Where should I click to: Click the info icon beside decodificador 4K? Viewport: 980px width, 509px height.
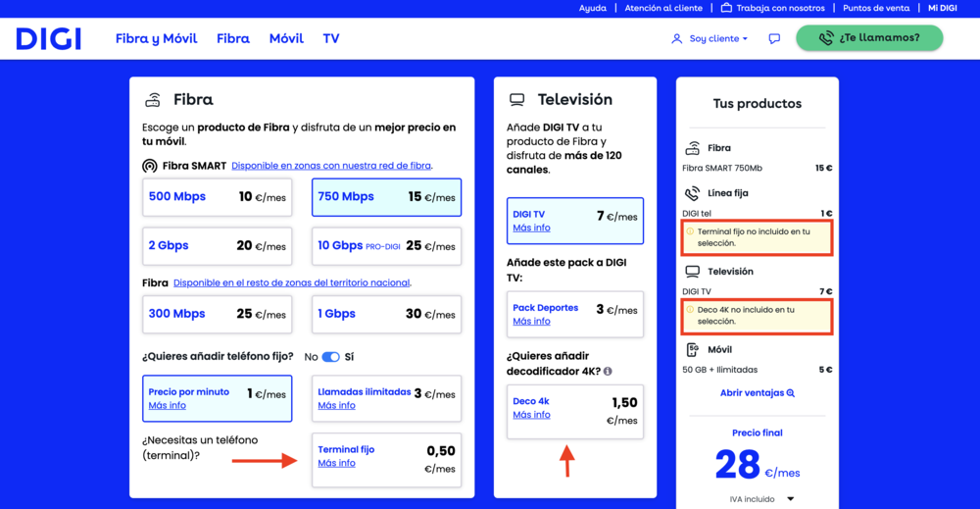608,372
